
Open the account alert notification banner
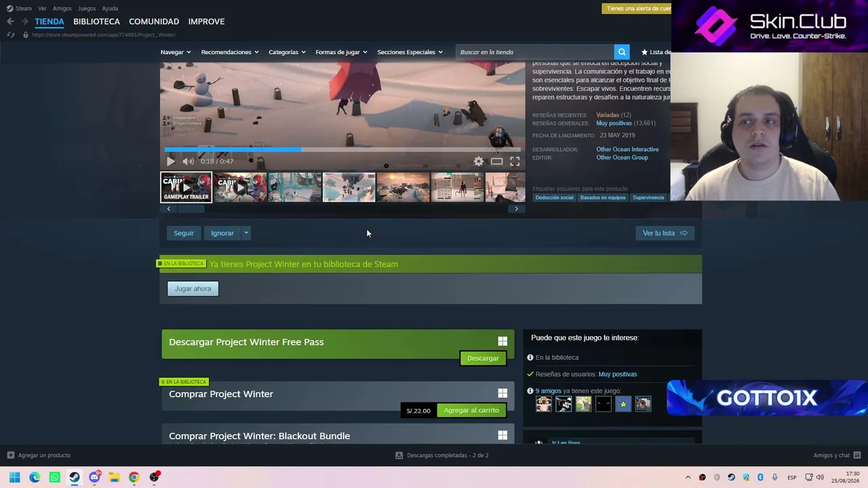click(x=637, y=8)
